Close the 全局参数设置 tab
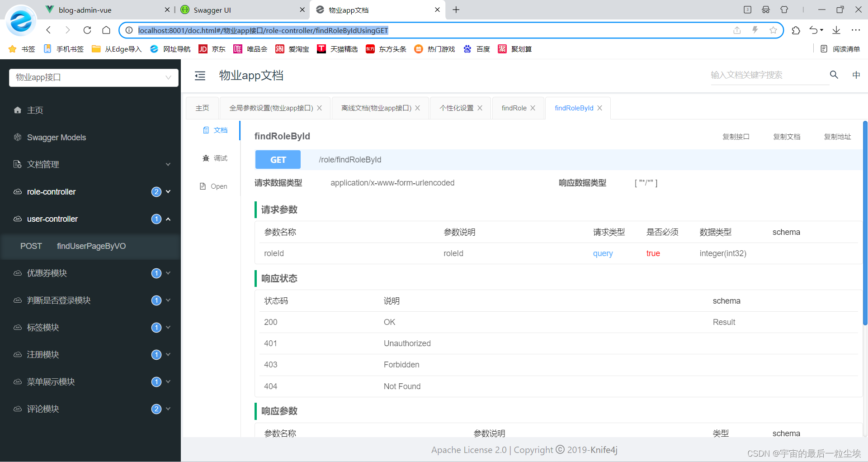 (x=319, y=108)
